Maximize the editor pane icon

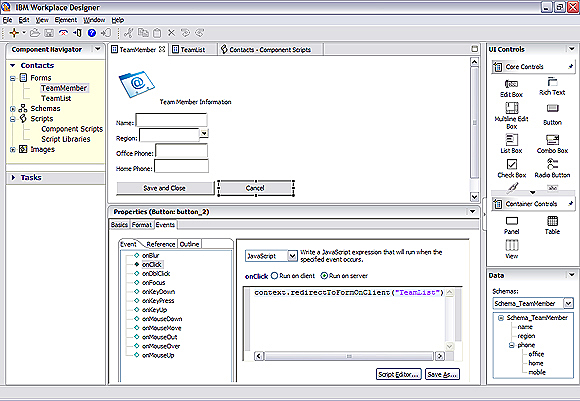[474, 49]
